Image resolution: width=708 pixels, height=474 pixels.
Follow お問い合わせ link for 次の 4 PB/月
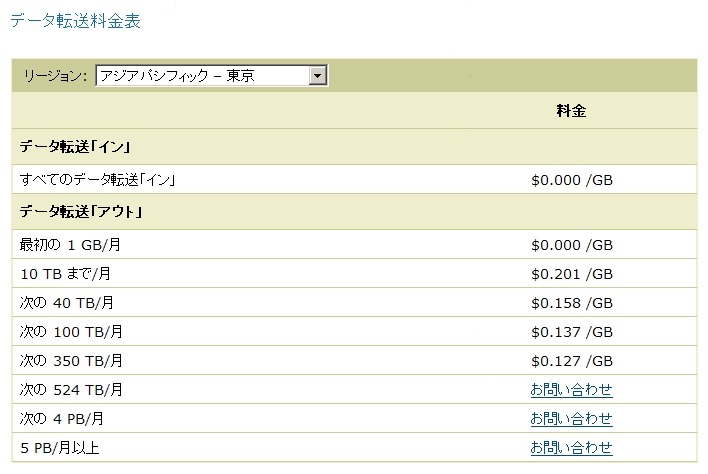(x=570, y=418)
